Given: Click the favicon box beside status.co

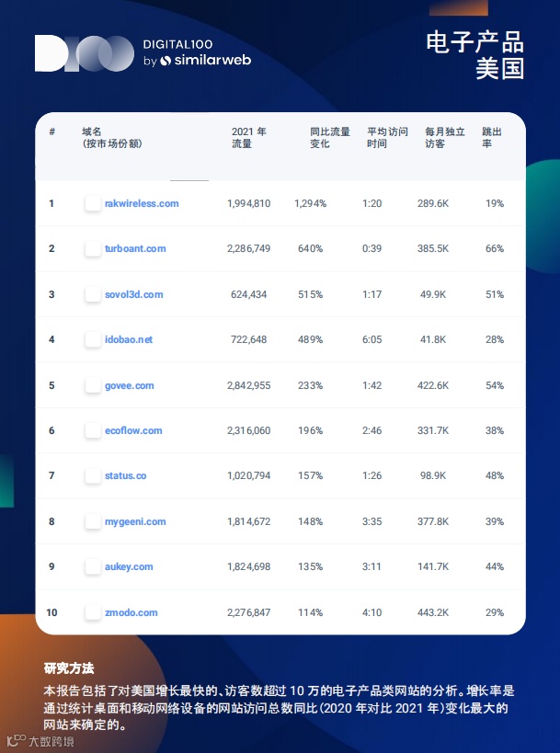Looking at the screenshot, I should pyautogui.click(x=93, y=476).
